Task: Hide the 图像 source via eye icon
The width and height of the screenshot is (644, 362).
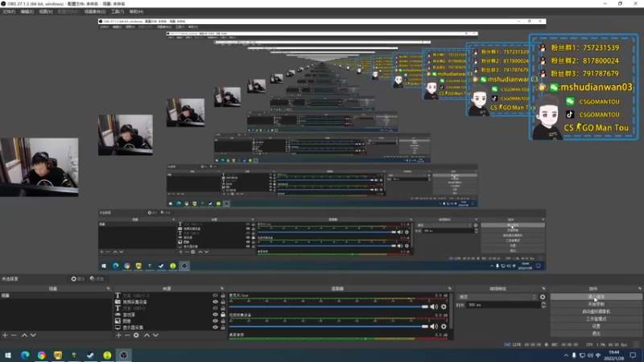Action: [x=215, y=321]
